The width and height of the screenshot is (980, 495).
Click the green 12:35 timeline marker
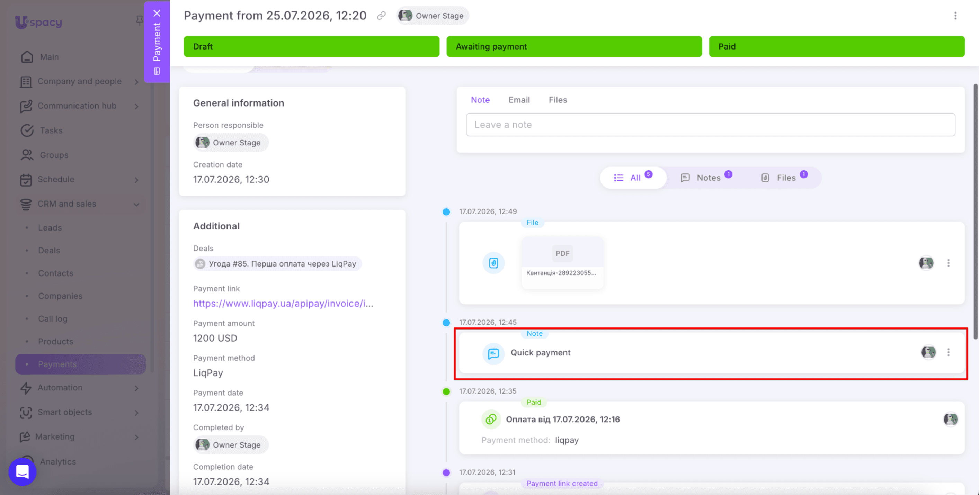pyautogui.click(x=446, y=391)
